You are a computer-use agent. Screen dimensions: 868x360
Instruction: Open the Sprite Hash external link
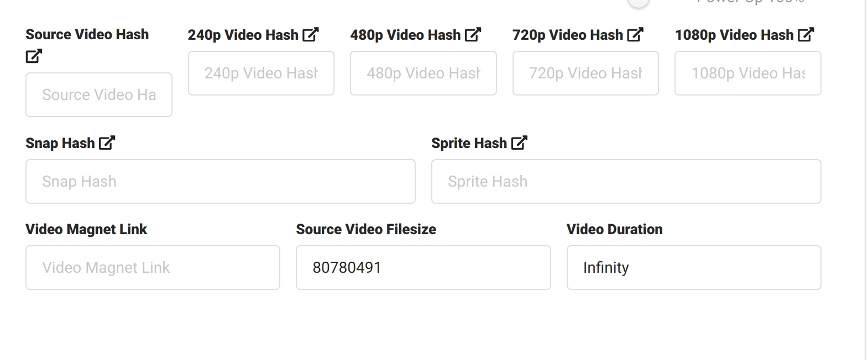click(519, 142)
